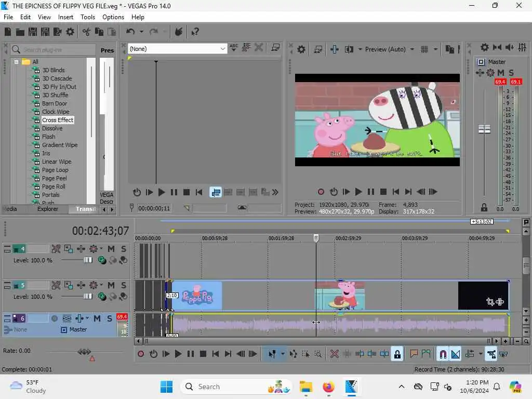The height and width of the screenshot is (399, 532).
Task: Open the View menu
Action: [45, 17]
